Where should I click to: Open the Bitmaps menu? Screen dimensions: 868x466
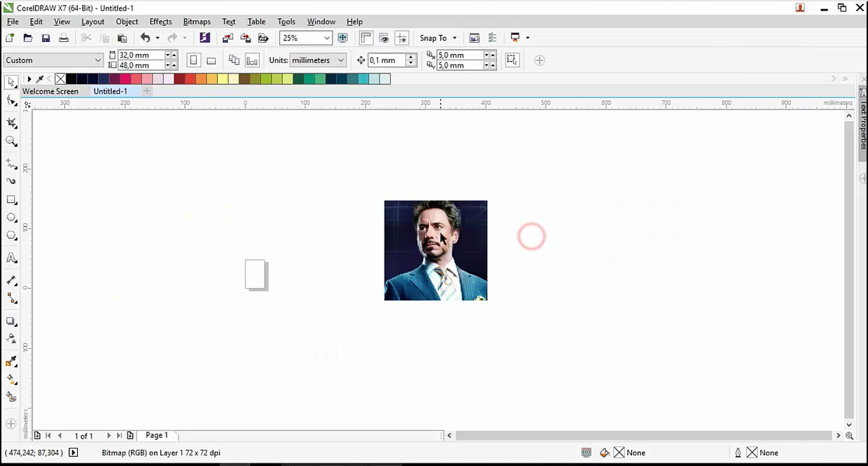coord(197,21)
